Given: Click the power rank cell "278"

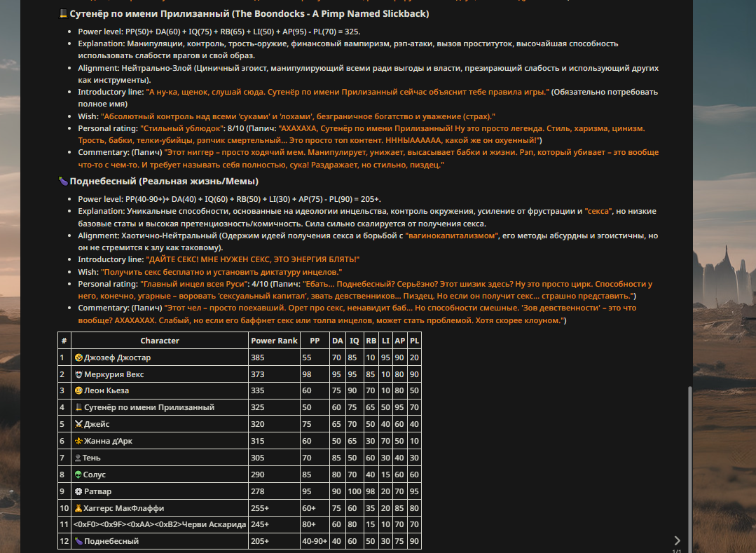Looking at the screenshot, I should point(274,491).
